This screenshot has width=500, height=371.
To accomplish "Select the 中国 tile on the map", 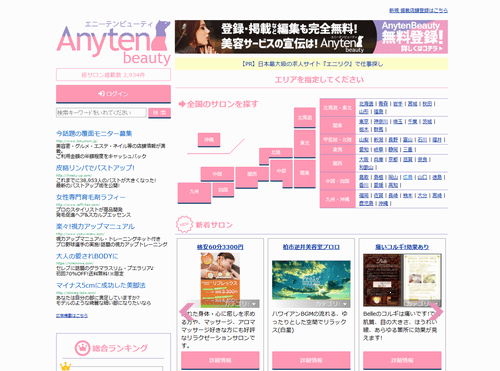I will (217, 174).
